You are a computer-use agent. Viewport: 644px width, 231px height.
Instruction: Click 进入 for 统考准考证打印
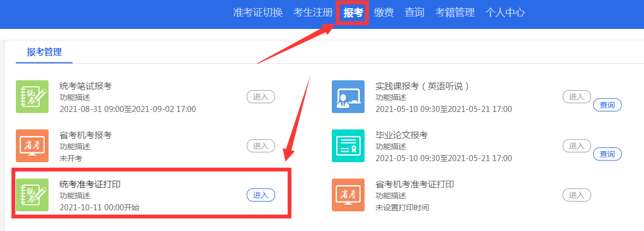pos(261,196)
